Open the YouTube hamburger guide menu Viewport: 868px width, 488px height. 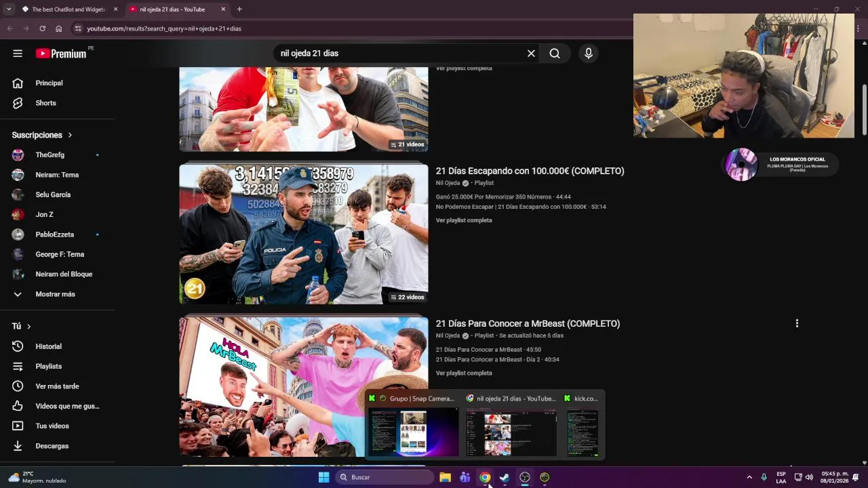[18, 54]
